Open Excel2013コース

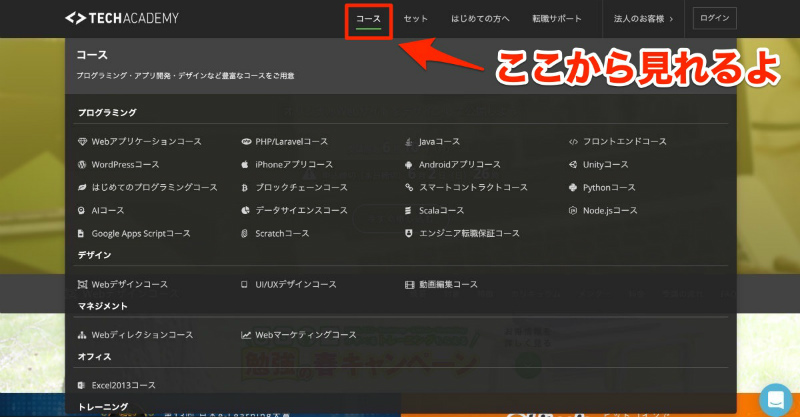click(123, 385)
